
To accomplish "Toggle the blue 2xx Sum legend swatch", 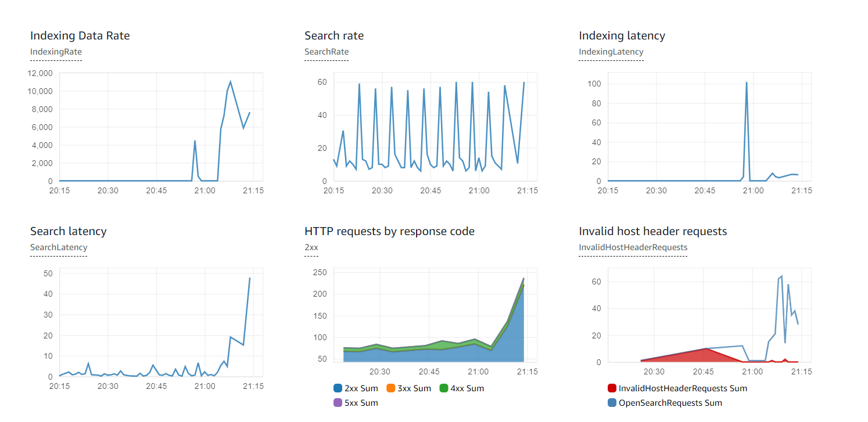I will [338, 388].
